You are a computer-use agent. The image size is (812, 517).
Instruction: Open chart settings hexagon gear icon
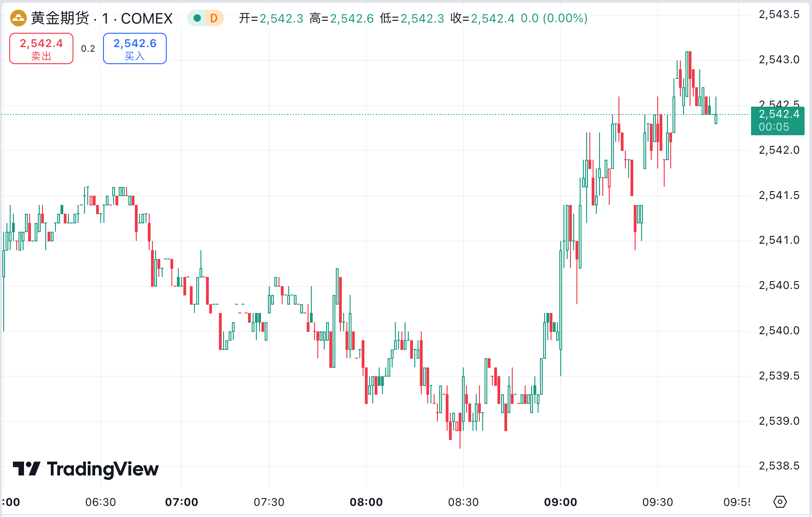tap(780, 502)
